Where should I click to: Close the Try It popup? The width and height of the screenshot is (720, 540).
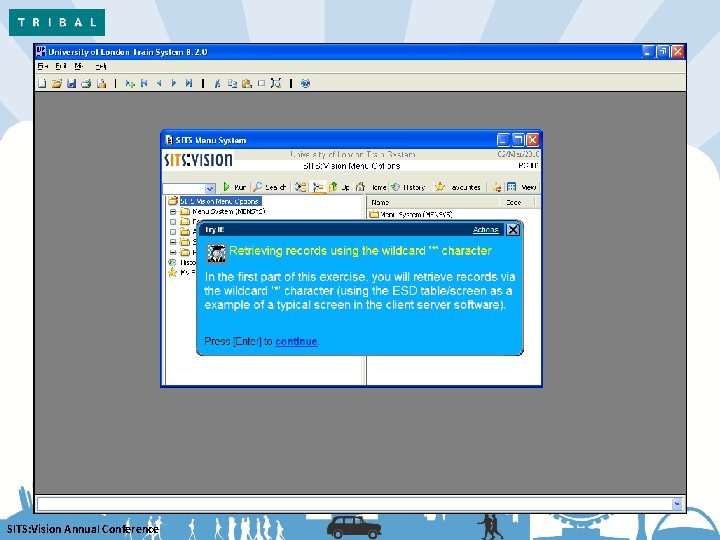tap(512, 230)
